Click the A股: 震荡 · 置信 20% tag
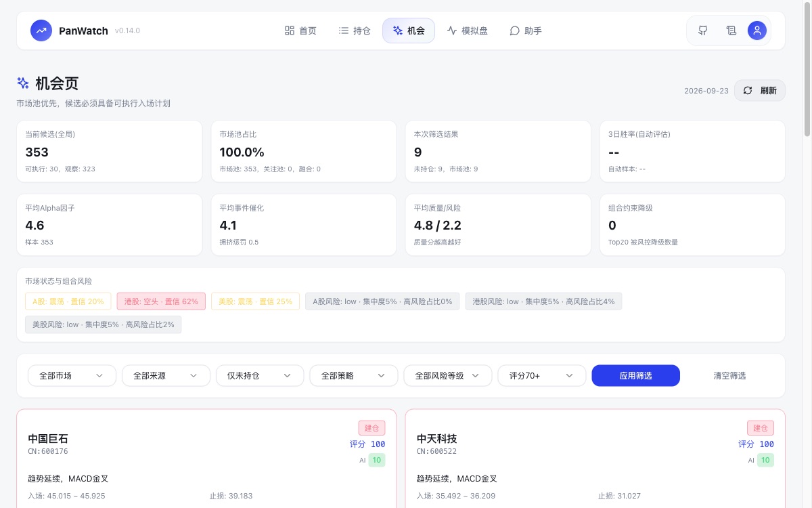 tap(68, 301)
